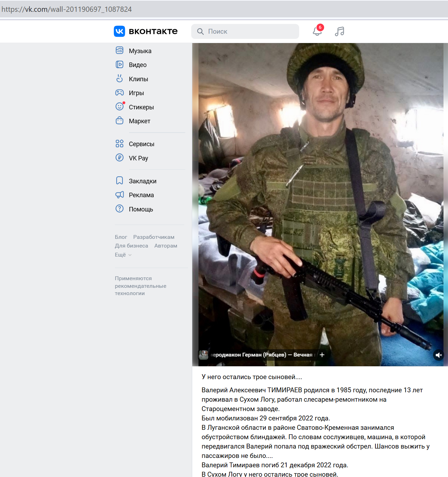This screenshot has width=448, height=477.
Task: Click the Для бизнеса footer link
Action: (x=132, y=245)
